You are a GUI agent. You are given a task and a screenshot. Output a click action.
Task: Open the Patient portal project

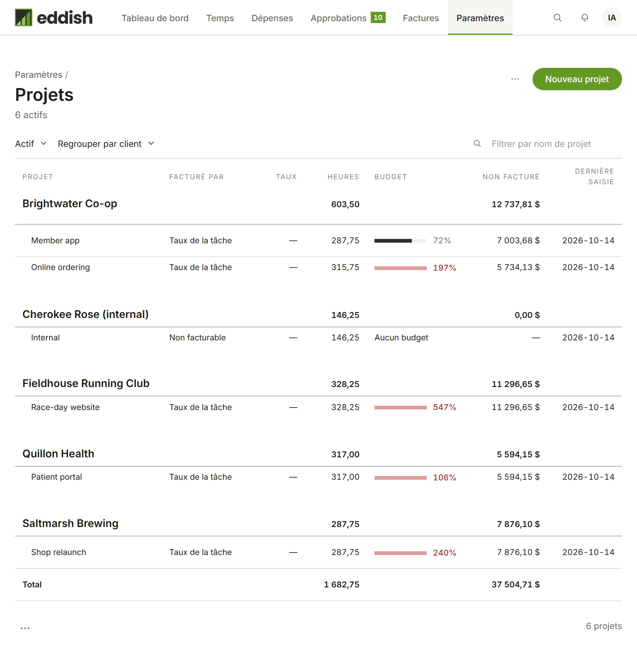(x=57, y=477)
